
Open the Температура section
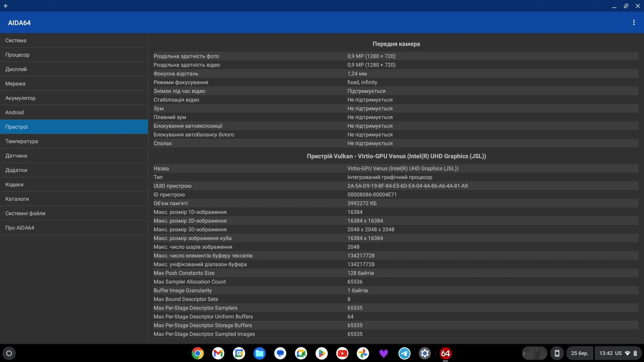point(74,141)
